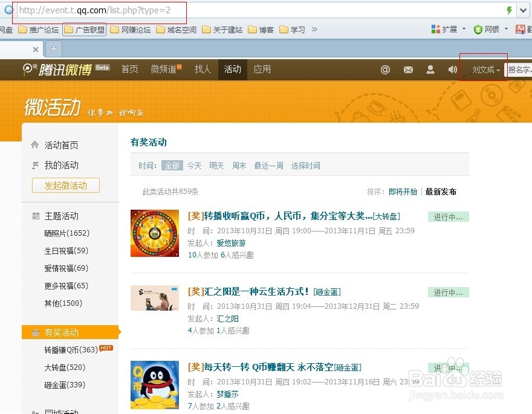This screenshot has height=414, width=532.
Task: Click the browser address bar URL
Action: (x=95, y=10)
